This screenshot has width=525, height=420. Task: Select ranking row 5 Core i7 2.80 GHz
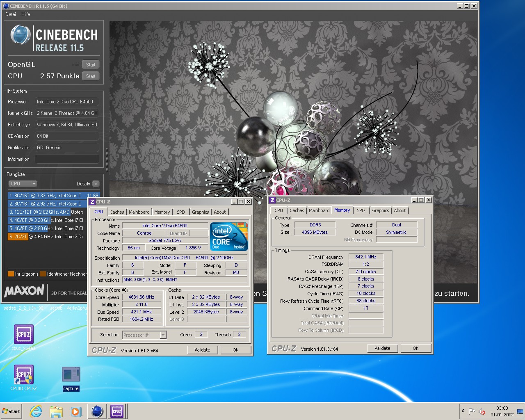tap(48, 228)
